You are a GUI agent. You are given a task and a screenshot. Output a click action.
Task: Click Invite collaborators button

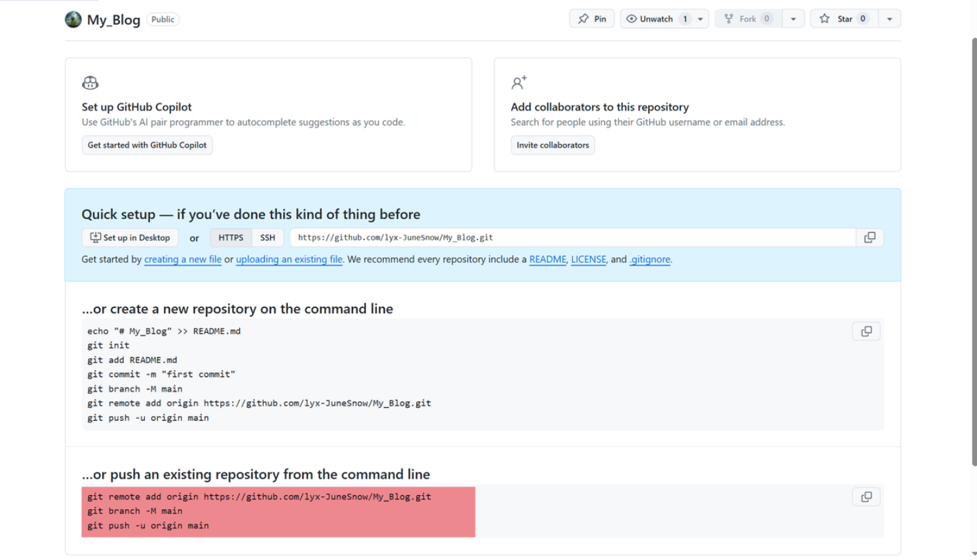(553, 145)
